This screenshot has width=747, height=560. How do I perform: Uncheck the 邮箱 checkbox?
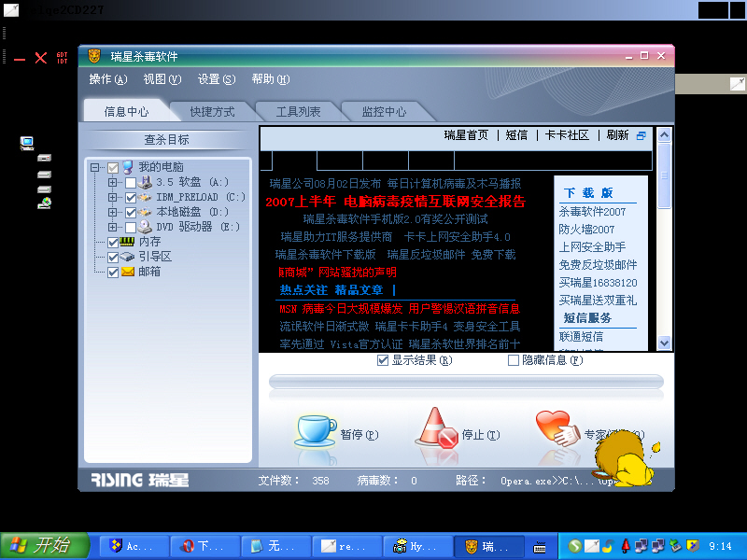pyautogui.click(x=113, y=273)
